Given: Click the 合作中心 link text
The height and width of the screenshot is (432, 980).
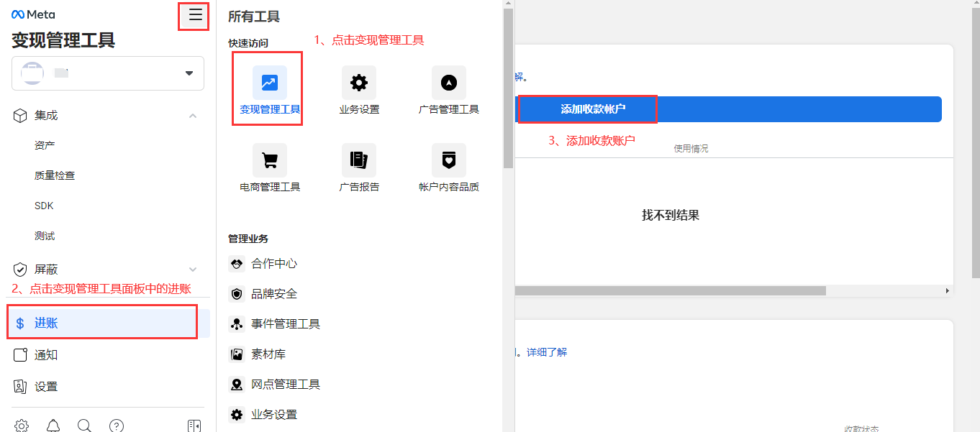Looking at the screenshot, I should click(x=274, y=264).
